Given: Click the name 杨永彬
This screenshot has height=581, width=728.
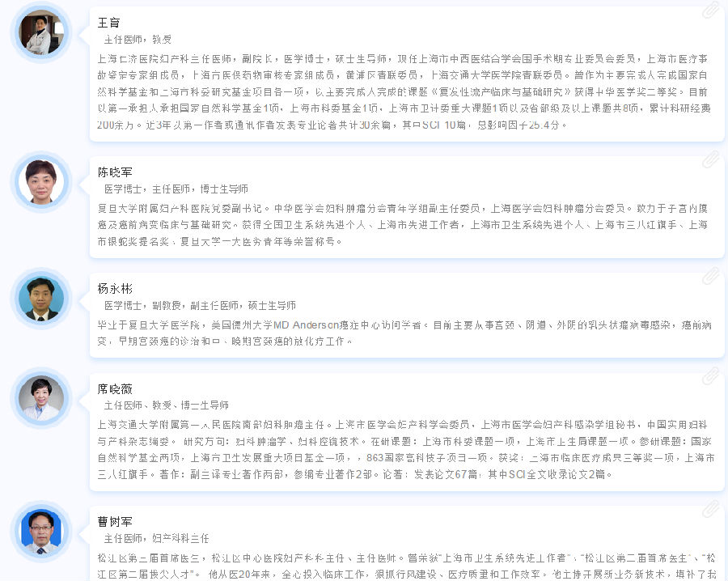Looking at the screenshot, I should (x=115, y=289).
